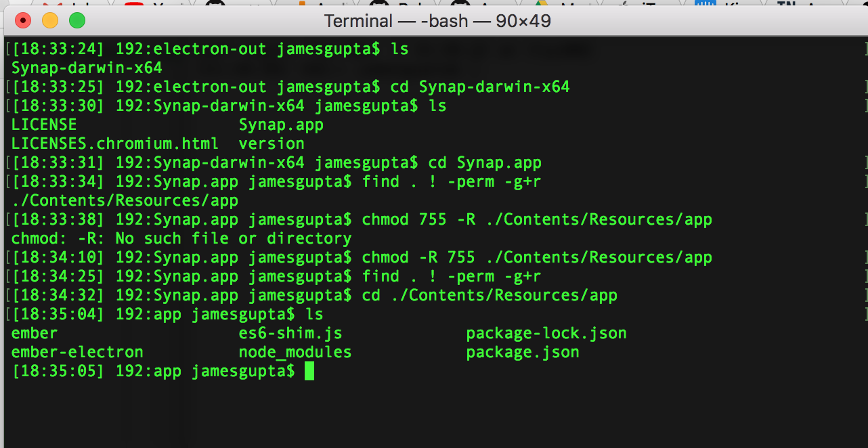Click node_modules in the directory listing
868x448 pixels.
pyautogui.click(x=295, y=352)
